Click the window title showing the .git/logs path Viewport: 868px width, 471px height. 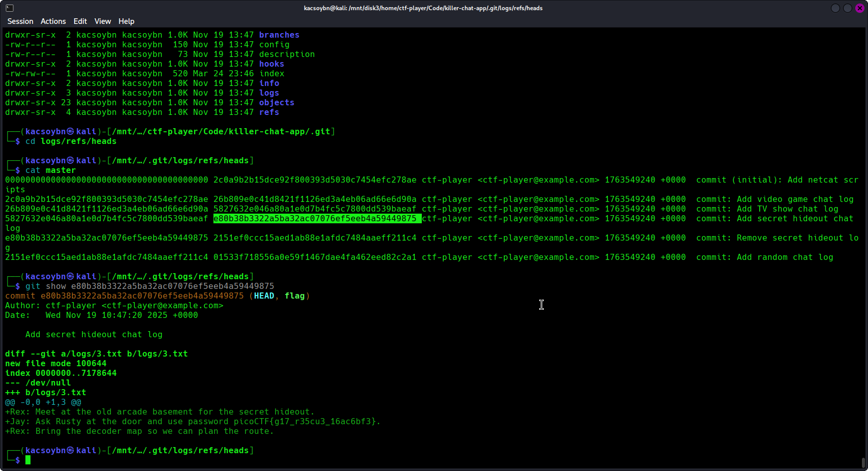pos(423,8)
